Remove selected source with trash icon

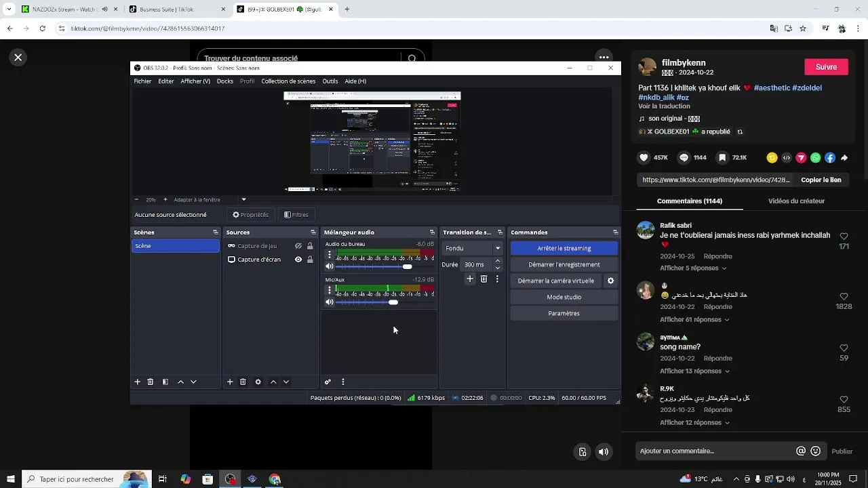tap(243, 382)
